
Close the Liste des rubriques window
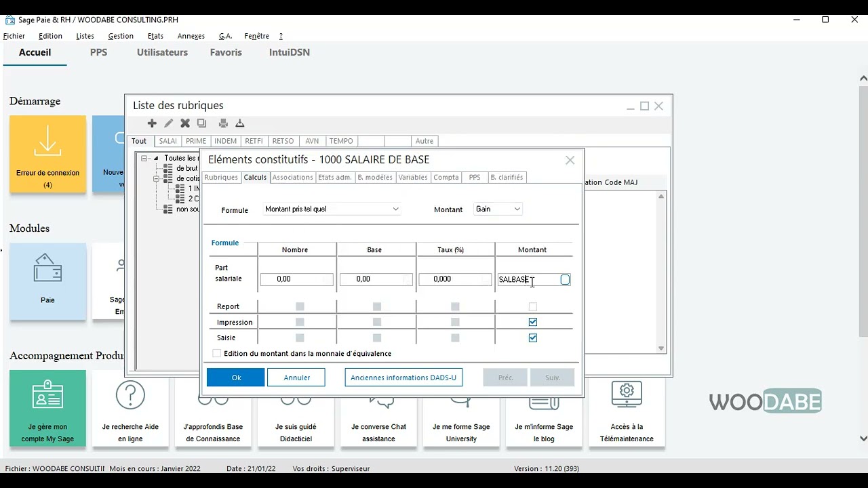click(x=658, y=106)
